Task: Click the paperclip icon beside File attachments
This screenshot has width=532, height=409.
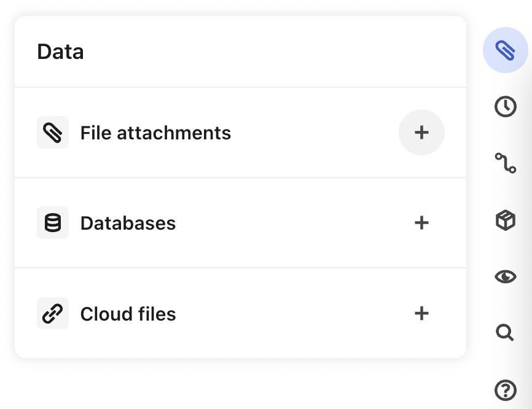Action: 53,132
